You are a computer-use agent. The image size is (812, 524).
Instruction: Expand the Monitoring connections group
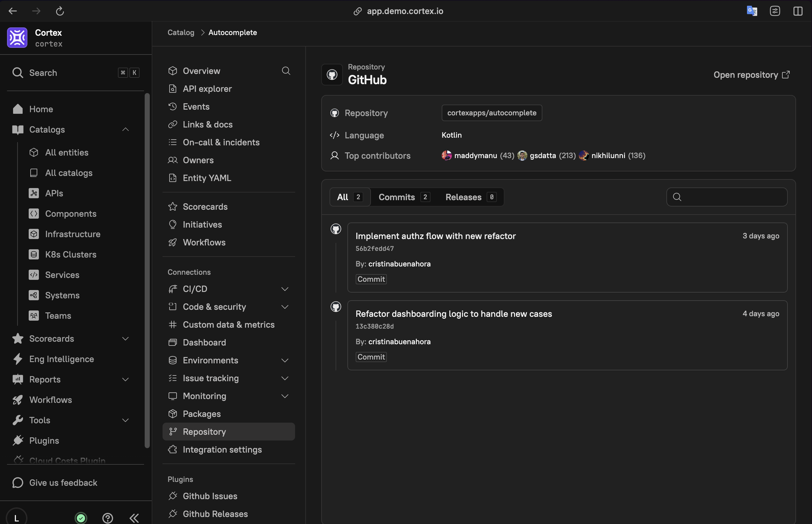click(285, 396)
